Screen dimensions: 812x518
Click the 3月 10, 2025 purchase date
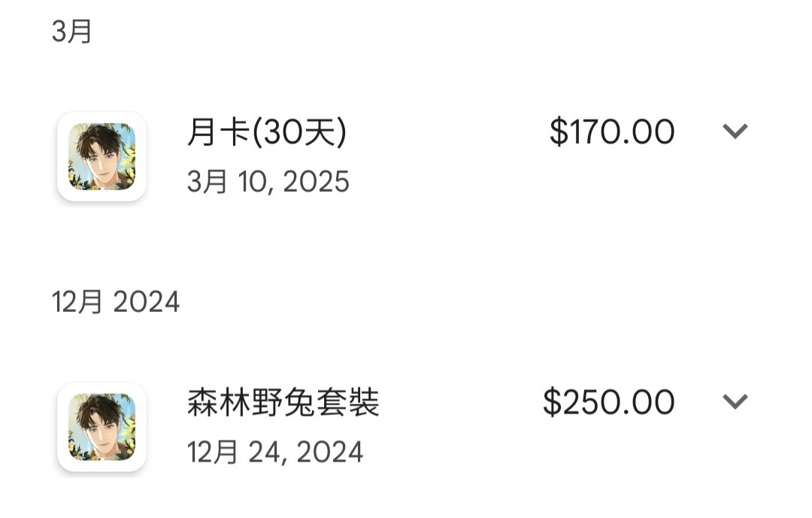click(268, 181)
